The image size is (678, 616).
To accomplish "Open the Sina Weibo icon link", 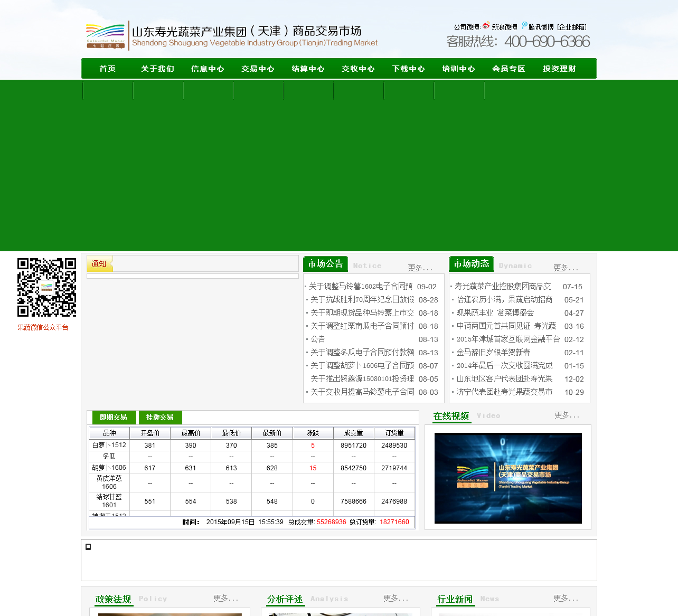I will pos(486,26).
